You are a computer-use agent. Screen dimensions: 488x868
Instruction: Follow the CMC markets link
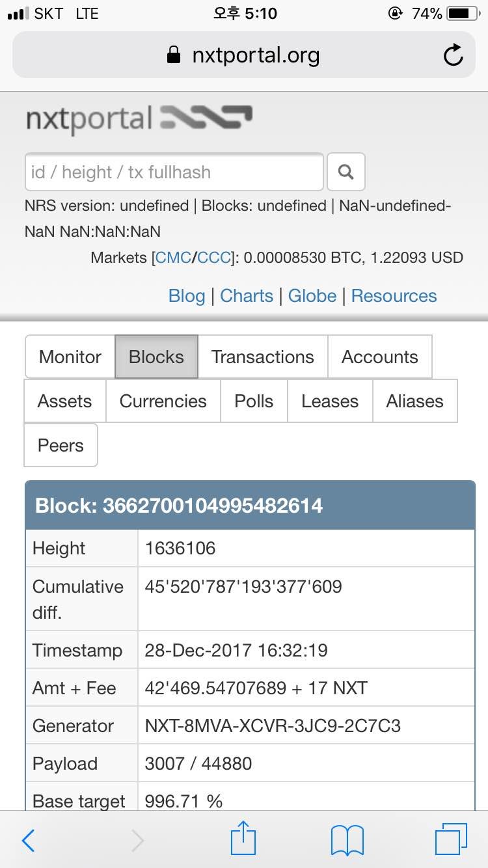pos(173,258)
